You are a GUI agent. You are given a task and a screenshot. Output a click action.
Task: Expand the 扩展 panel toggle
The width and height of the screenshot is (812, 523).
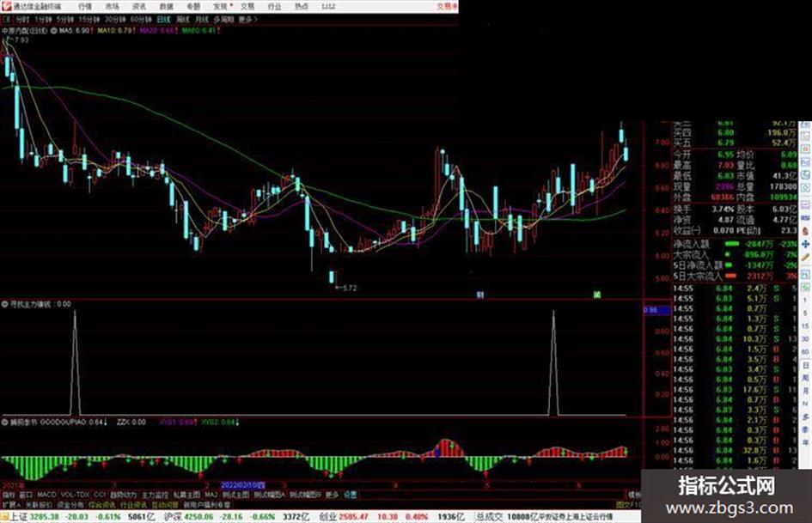pyautogui.click(x=11, y=504)
